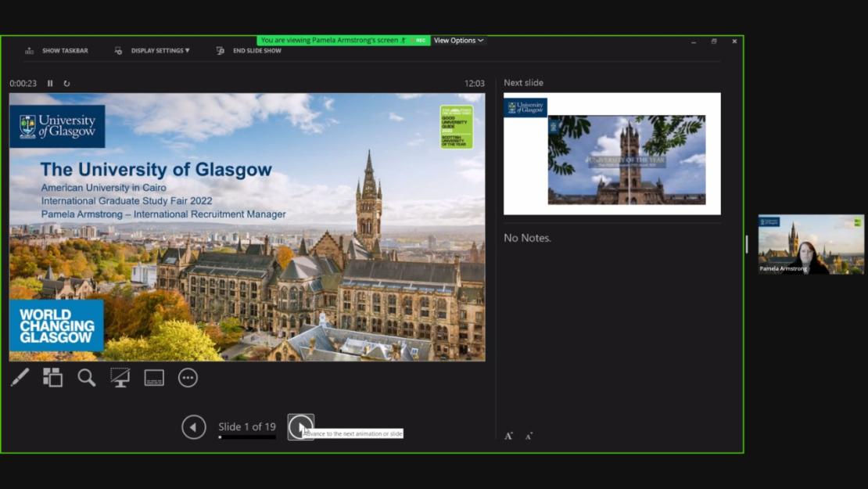Click Pamela Armstrong's video thumbnail
868x489 pixels.
pyautogui.click(x=811, y=244)
